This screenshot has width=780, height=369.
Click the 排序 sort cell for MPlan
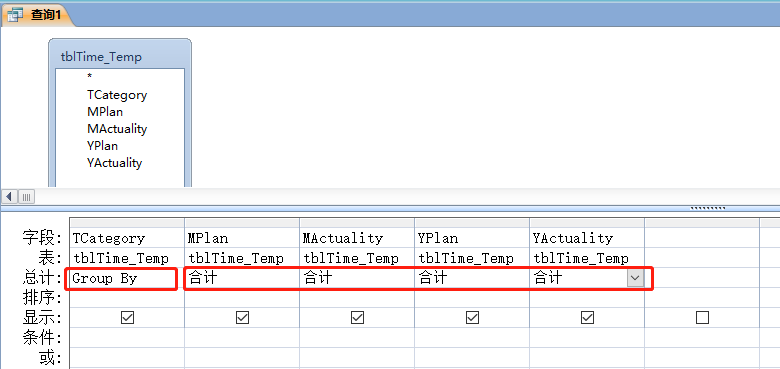tap(242, 298)
